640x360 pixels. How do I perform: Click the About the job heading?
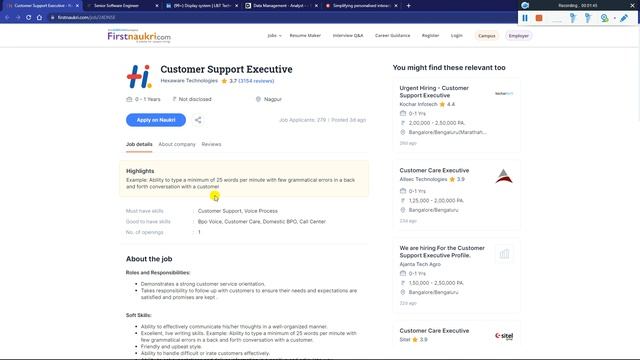[149, 259]
